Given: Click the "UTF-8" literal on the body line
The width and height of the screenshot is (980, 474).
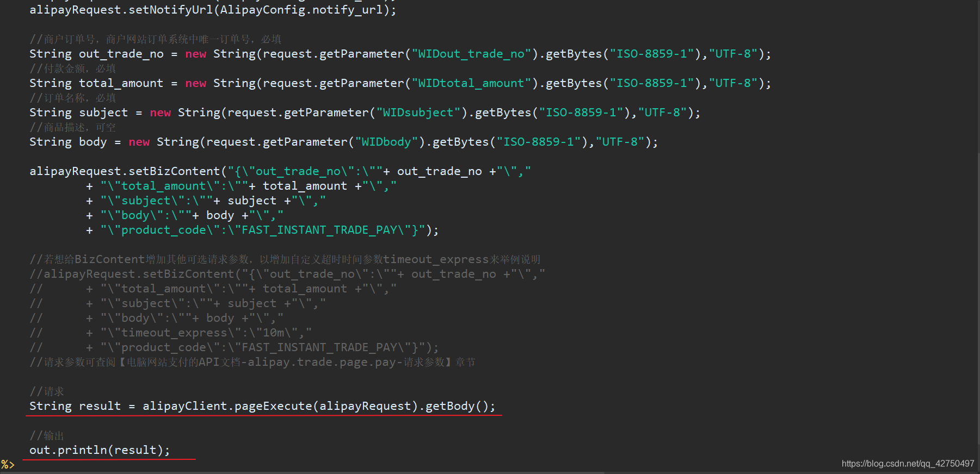Looking at the screenshot, I should tap(620, 142).
